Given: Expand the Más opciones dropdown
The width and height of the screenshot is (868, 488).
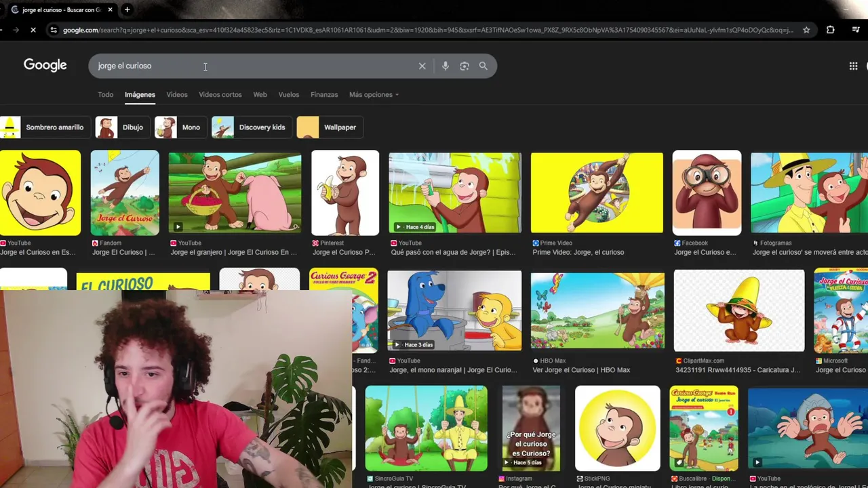Looking at the screenshot, I should 374,94.
